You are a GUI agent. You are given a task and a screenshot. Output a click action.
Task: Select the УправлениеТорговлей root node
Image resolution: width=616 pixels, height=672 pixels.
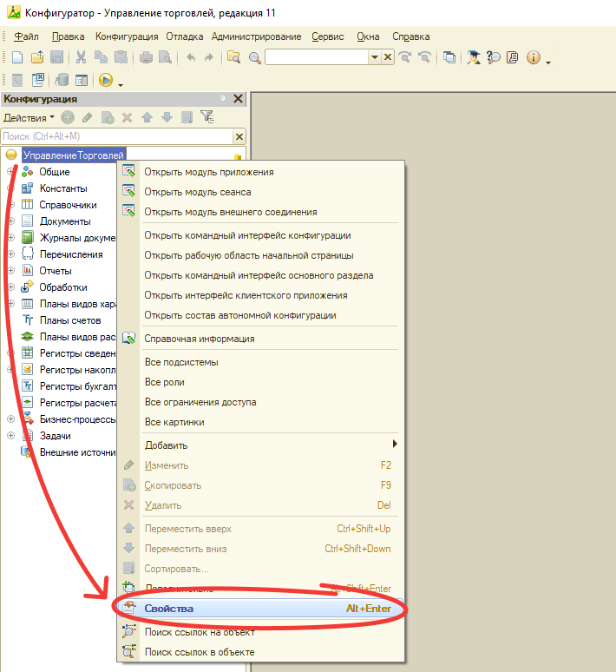tap(73, 155)
